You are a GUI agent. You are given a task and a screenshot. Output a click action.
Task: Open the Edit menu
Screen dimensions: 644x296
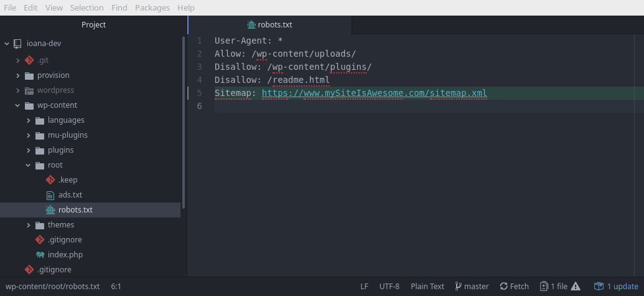31,8
